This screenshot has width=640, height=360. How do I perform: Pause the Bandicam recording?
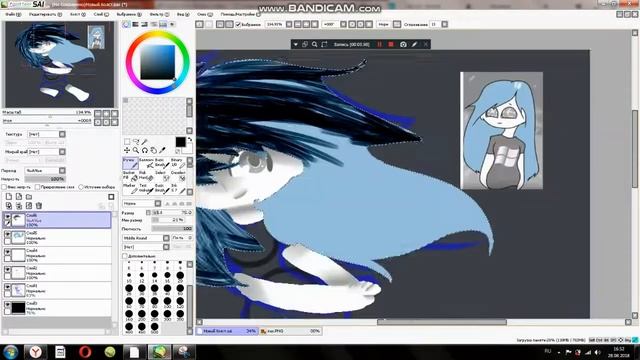point(380,44)
